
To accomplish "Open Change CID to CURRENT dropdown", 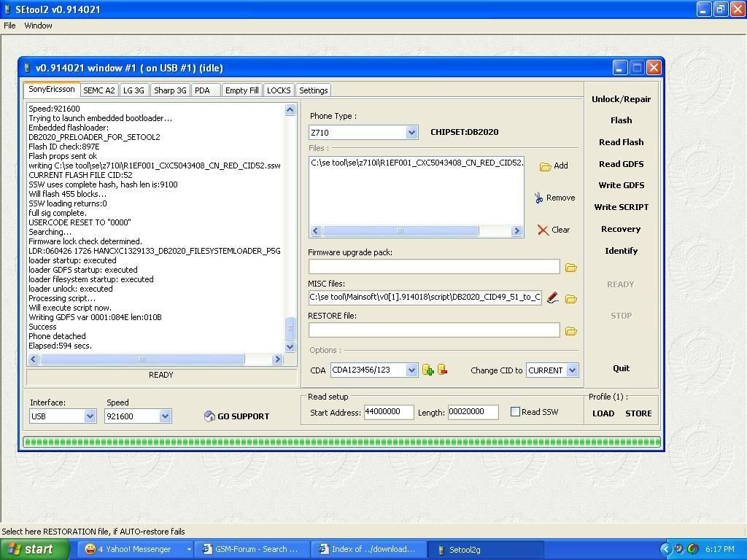I will [x=573, y=370].
